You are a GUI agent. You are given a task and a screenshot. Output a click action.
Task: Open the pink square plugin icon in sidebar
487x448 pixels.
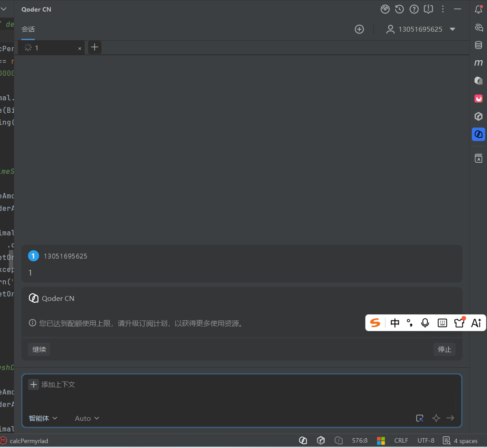pyautogui.click(x=479, y=99)
